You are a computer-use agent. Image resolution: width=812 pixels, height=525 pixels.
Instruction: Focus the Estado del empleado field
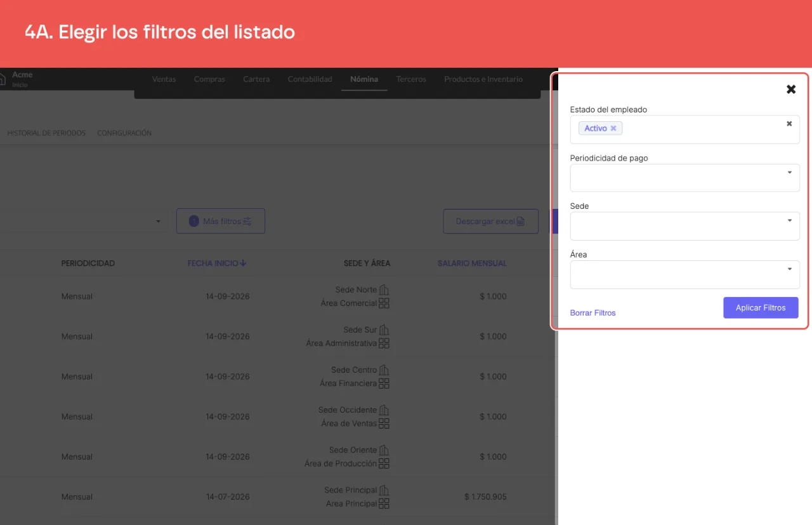pyautogui.click(x=684, y=130)
